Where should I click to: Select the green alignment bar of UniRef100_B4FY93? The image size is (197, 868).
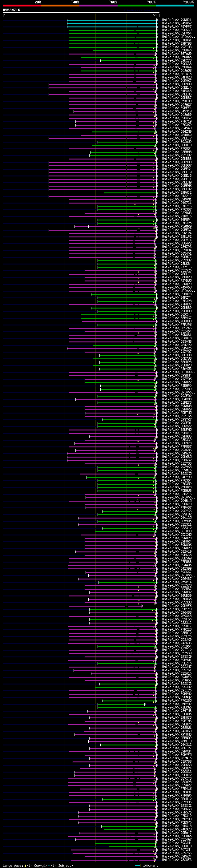[121, 477]
